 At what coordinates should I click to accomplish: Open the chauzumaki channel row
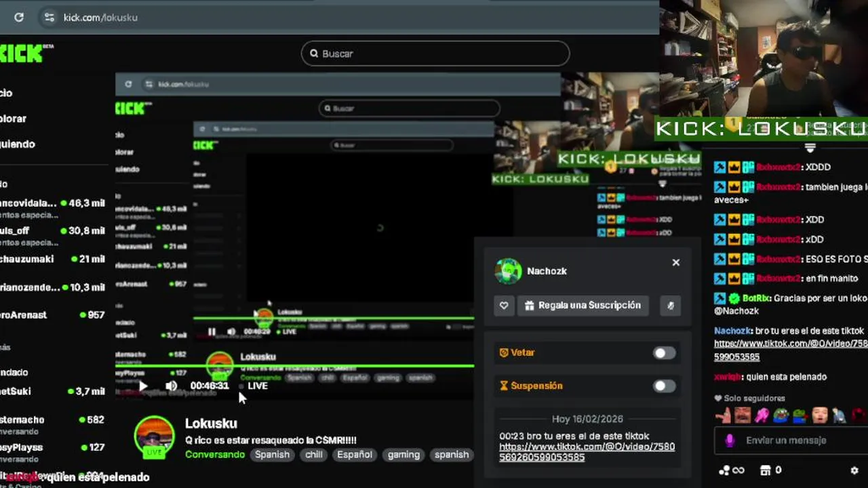(52, 259)
